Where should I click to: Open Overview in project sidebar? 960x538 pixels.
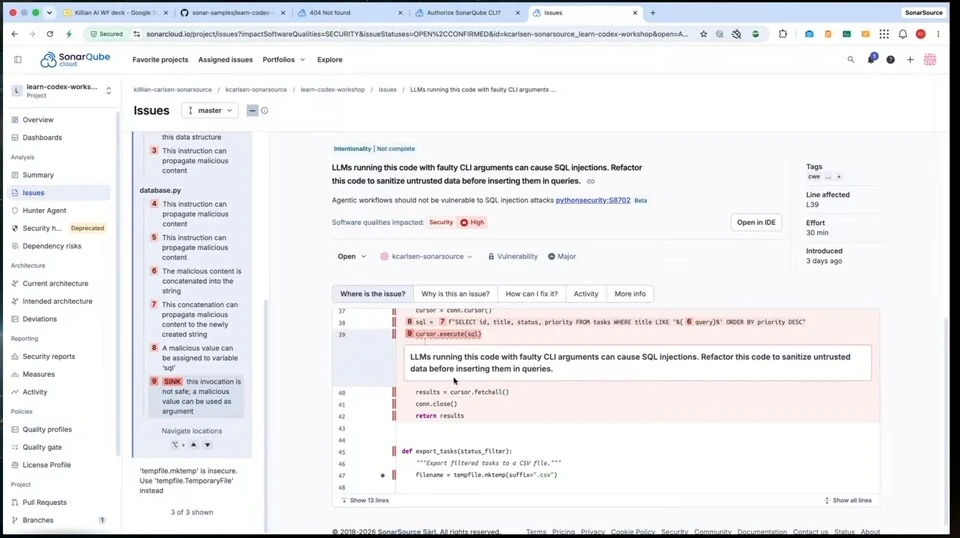click(x=38, y=120)
